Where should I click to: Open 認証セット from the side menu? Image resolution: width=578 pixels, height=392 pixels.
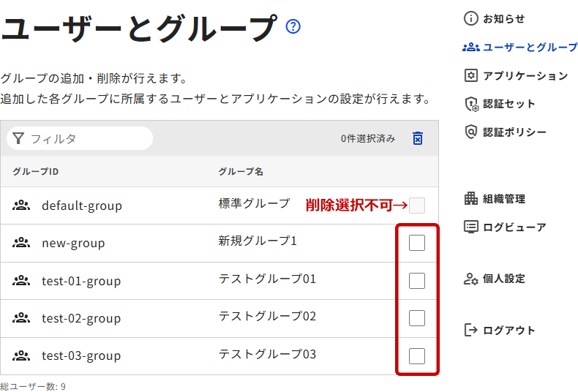[x=508, y=104]
